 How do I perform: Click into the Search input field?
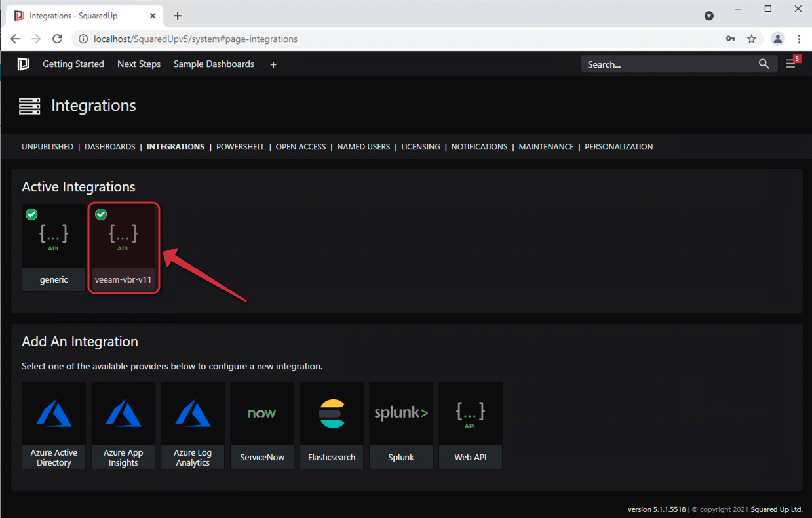(665, 64)
